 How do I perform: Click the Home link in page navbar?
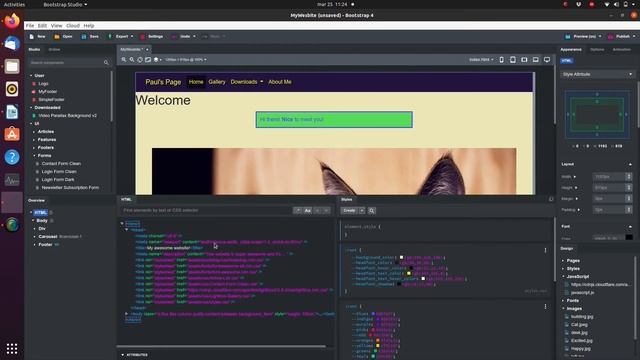tap(196, 82)
